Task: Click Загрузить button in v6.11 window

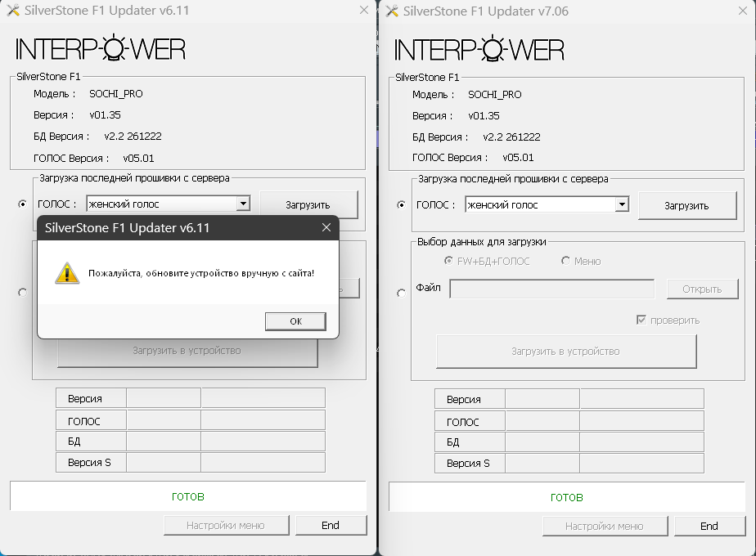Action: coord(308,204)
